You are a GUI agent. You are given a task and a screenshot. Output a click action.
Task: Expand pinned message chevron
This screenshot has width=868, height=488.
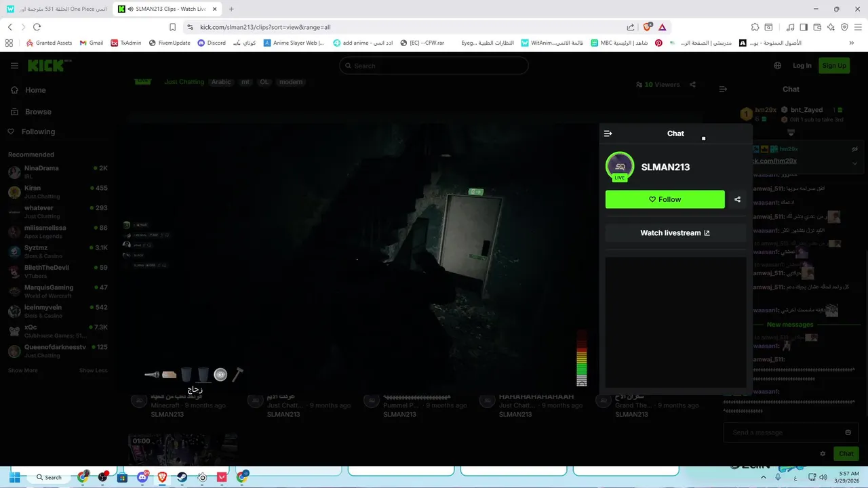(854, 163)
